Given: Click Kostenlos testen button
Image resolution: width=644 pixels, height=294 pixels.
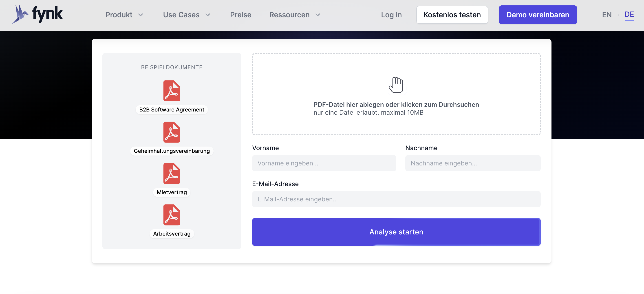Looking at the screenshot, I should 452,15.
